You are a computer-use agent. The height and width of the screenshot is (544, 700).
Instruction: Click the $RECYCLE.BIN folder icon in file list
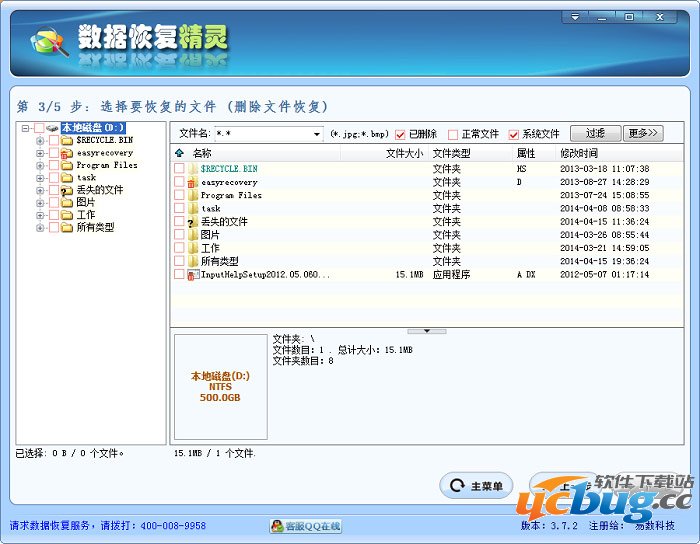pyautogui.click(x=192, y=169)
